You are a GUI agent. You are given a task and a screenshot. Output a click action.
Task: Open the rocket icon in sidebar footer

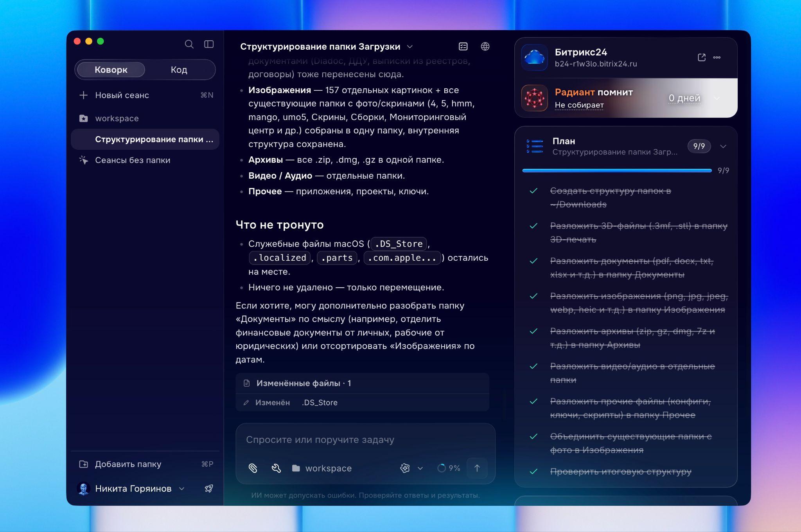click(x=209, y=488)
